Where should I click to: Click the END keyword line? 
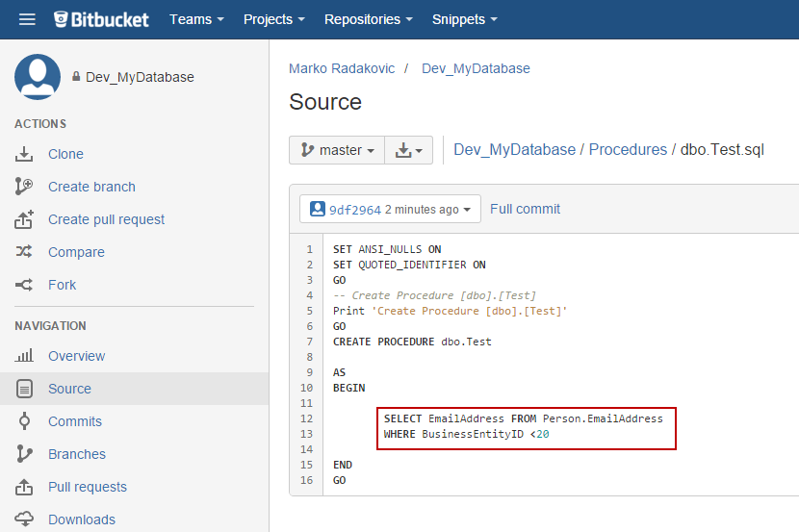pos(343,465)
